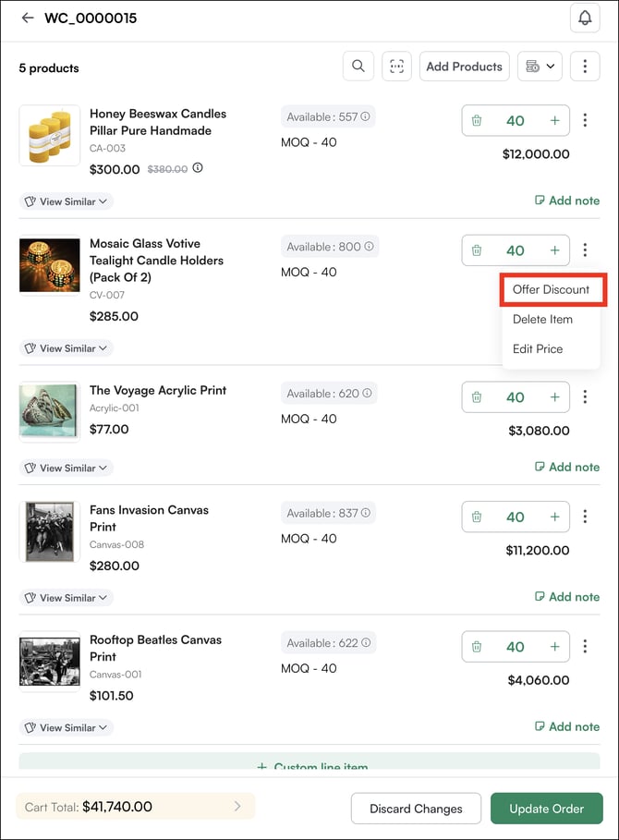Select Offer Discount from context menu
This screenshot has height=840, width=619.
pos(552,289)
